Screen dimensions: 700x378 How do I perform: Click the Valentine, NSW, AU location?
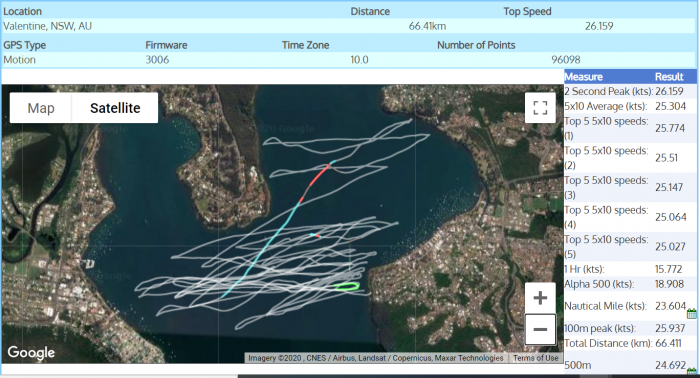click(x=47, y=26)
